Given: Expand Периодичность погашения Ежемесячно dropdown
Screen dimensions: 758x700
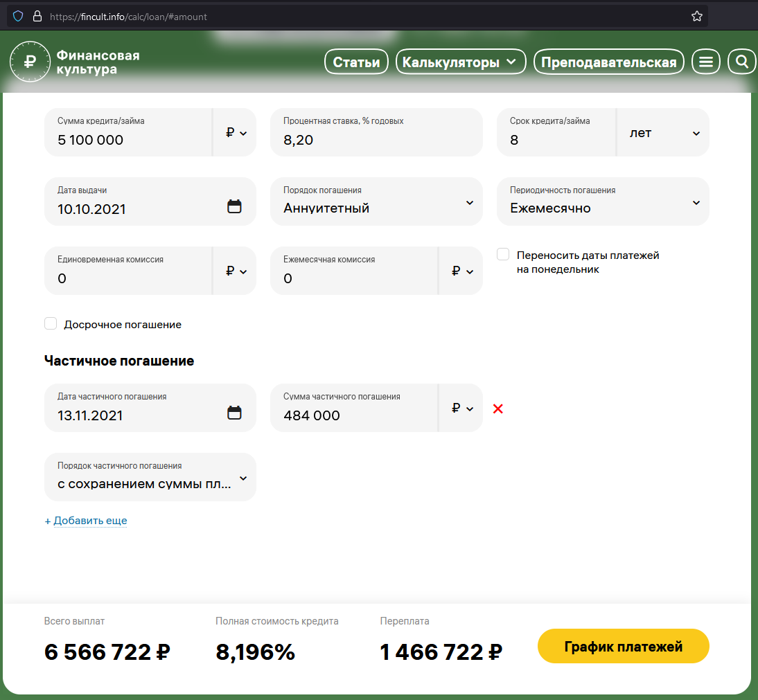Looking at the screenshot, I should click(x=603, y=201).
